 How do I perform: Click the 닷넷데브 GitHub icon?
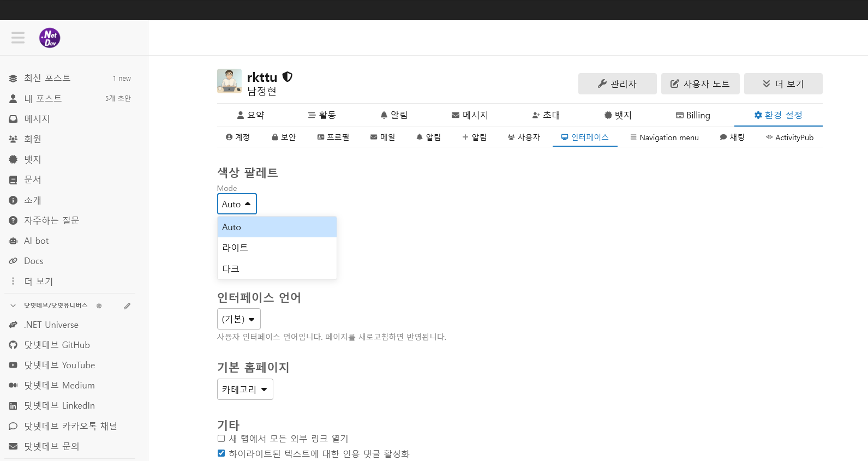coord(13,345)
